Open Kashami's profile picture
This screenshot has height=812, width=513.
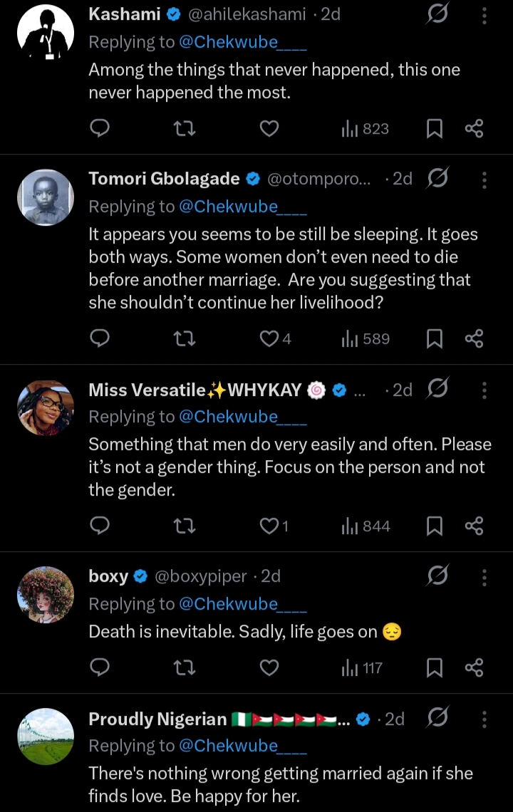pyautogui.click(x=46, y=32)
